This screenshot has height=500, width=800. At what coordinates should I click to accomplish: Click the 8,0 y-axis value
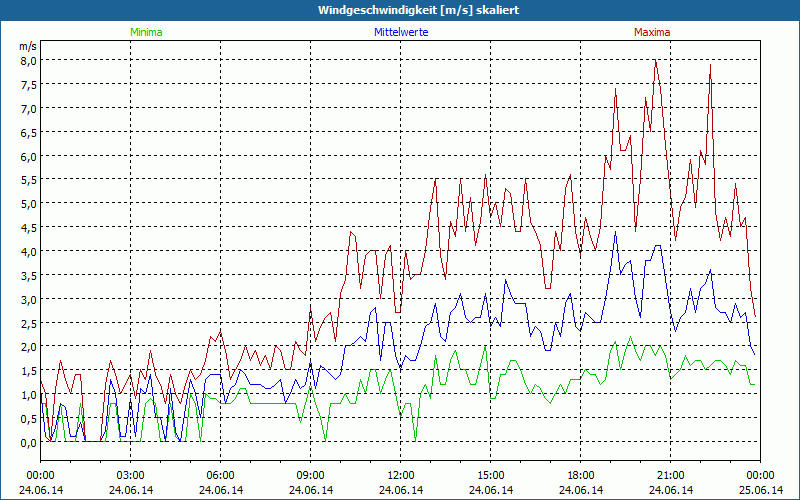click(29, 60)
